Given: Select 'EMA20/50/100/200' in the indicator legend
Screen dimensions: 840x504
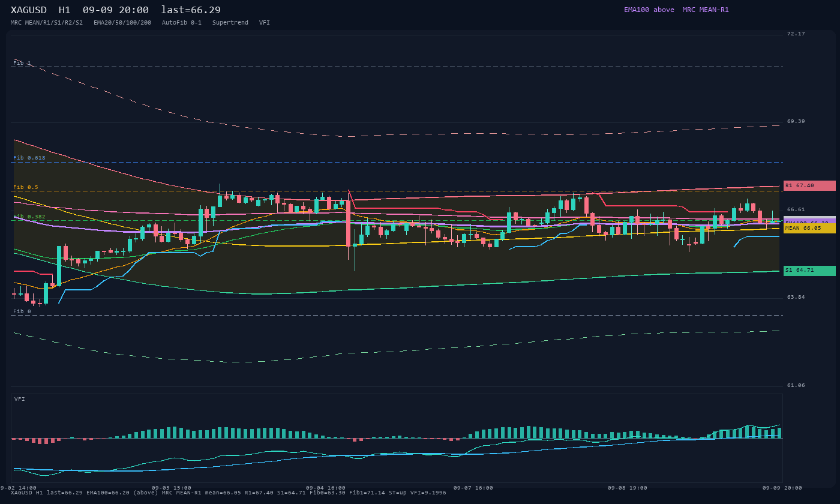Looking at the screenshot, I should coord(122,23).
